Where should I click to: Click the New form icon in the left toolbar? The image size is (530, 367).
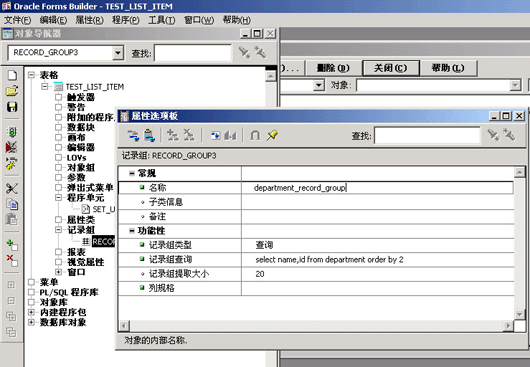click(12, 75)
